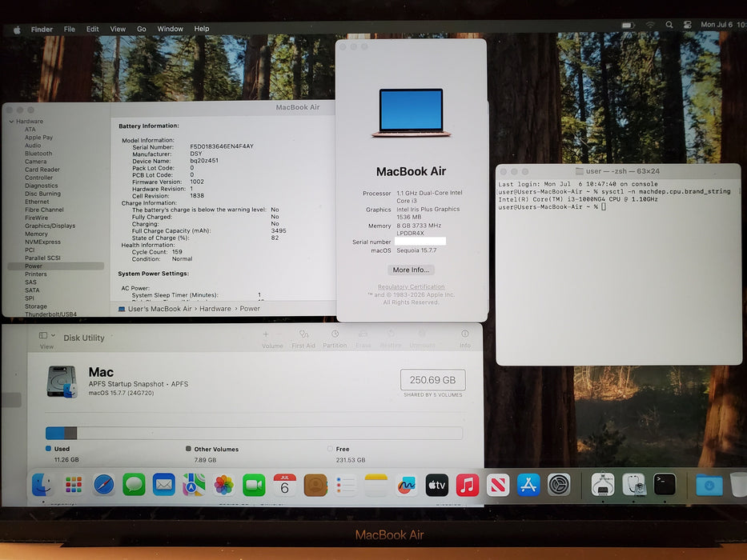Open Maps from the Dock
This screenshot has width=747, height=560.
194,485
